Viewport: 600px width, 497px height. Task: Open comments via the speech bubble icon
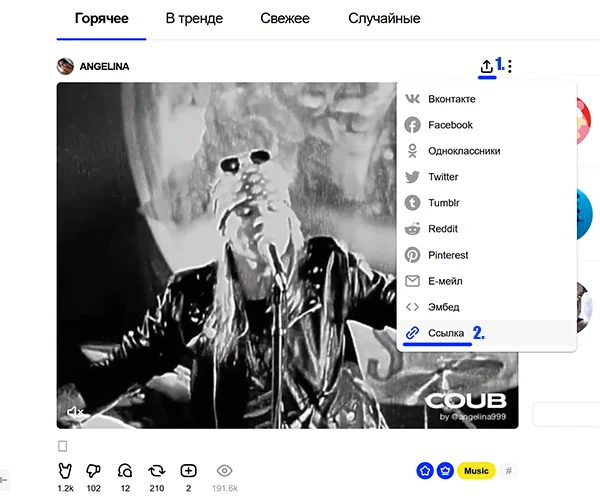tap(125, 471)
